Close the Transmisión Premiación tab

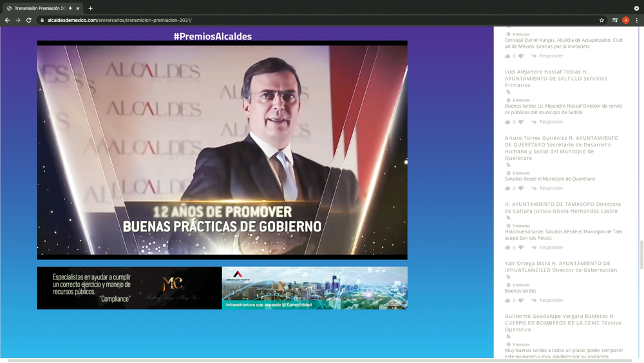click(x=78, y=8)
